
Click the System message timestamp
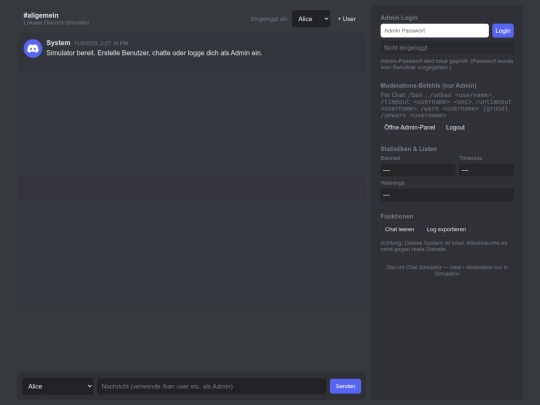(101, 43)
